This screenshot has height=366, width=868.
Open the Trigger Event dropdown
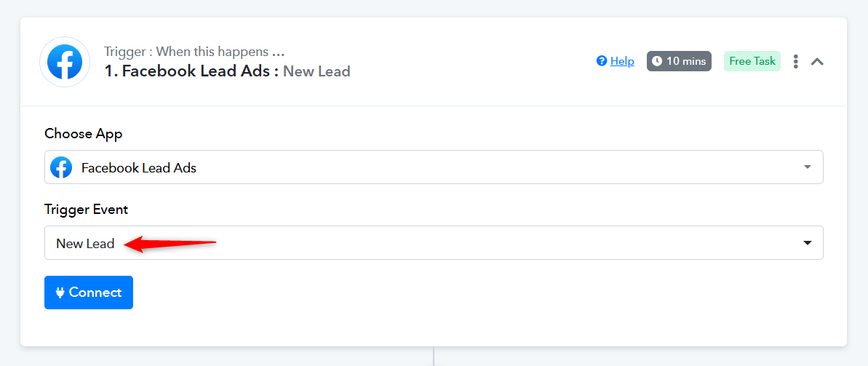click(434, 242)
